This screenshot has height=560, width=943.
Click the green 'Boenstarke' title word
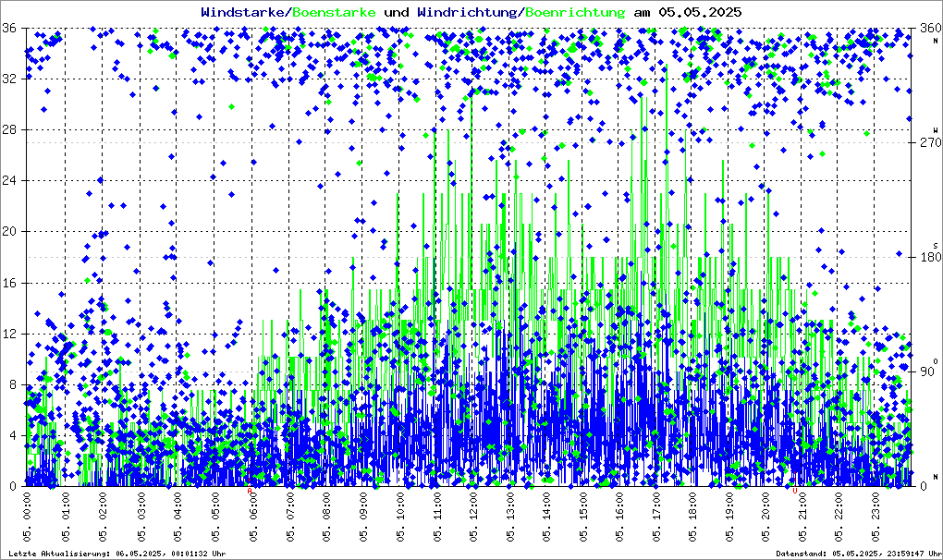(335, 13)
